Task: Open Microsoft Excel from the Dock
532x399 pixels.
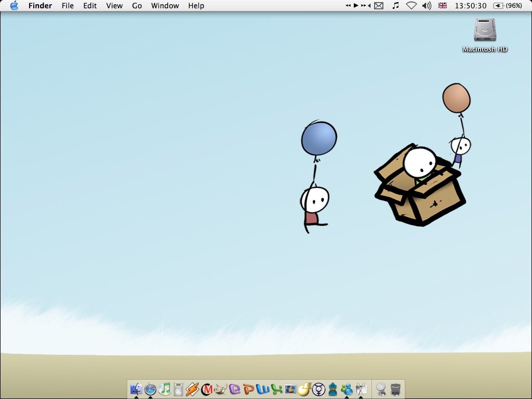Action: point(276,389)
